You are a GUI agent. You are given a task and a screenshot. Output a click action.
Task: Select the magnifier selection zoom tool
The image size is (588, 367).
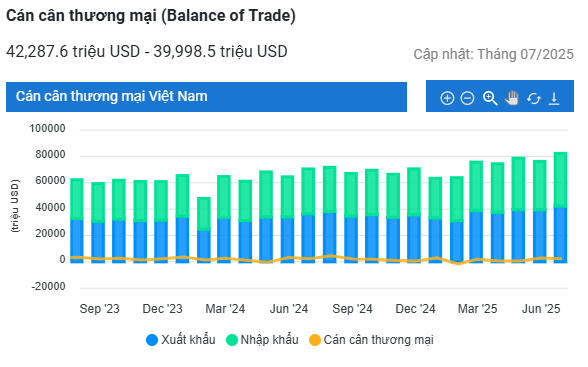point(490,98)
